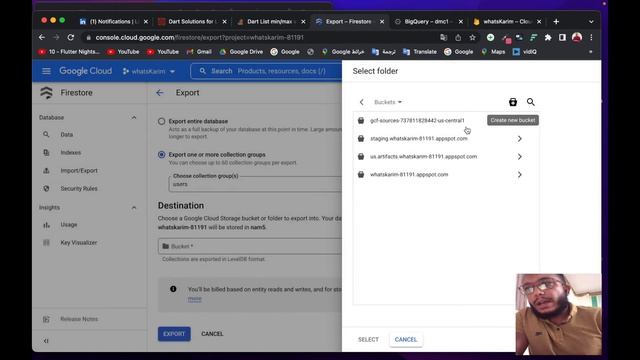Open the whatskarim project selector
This screenshot has height=360, width=640.
coord(149,71)
